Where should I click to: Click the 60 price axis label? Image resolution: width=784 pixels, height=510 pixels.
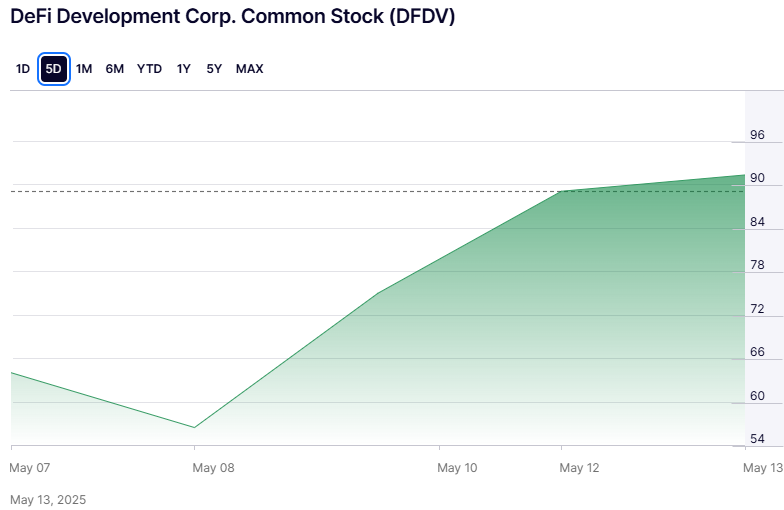click(x=757, y=396)
